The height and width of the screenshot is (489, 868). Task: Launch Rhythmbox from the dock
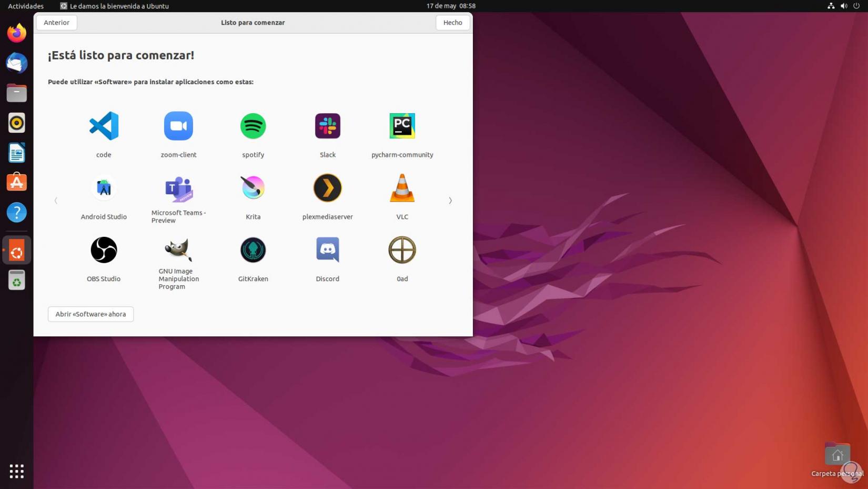pos(17,123)
